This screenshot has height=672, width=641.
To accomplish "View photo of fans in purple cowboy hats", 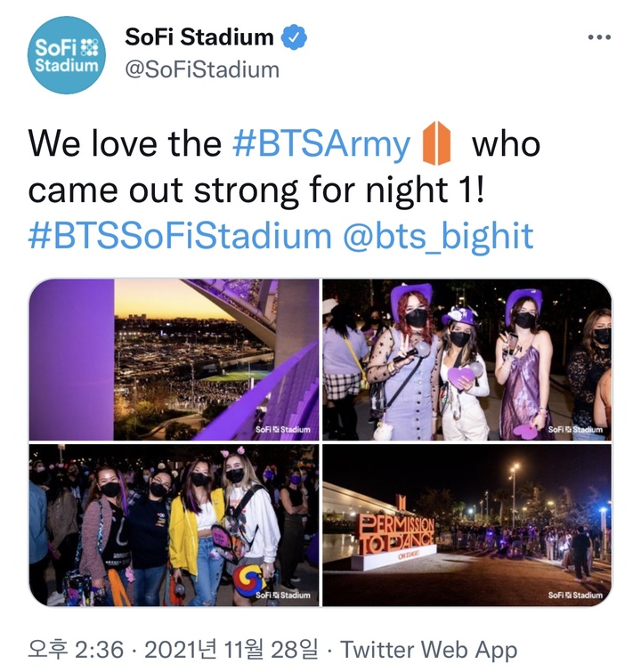I will (467, 360).
